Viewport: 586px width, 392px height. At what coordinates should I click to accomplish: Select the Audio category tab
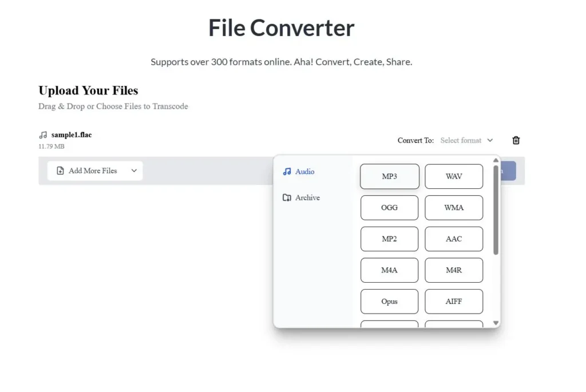[304, 172]
